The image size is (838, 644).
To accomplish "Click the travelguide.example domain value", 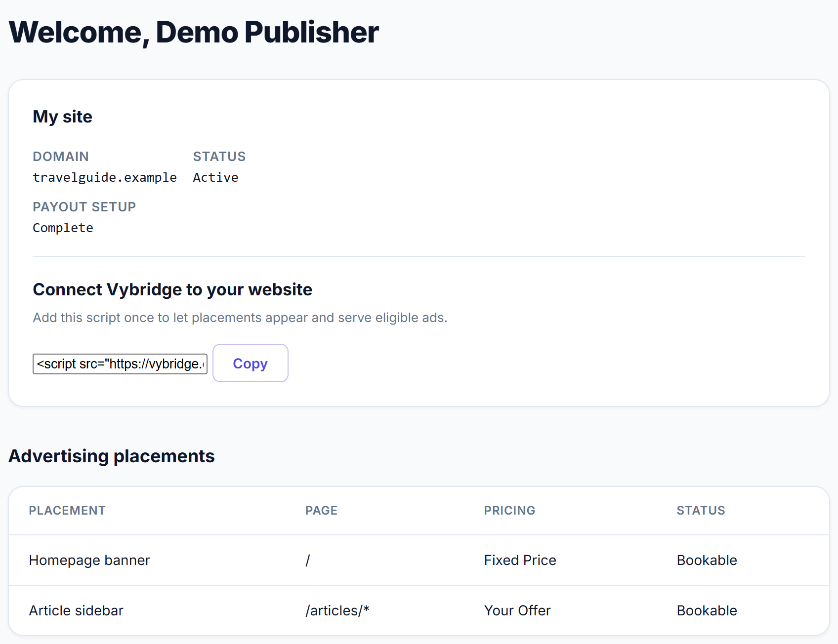I will [x=105, y=177].
